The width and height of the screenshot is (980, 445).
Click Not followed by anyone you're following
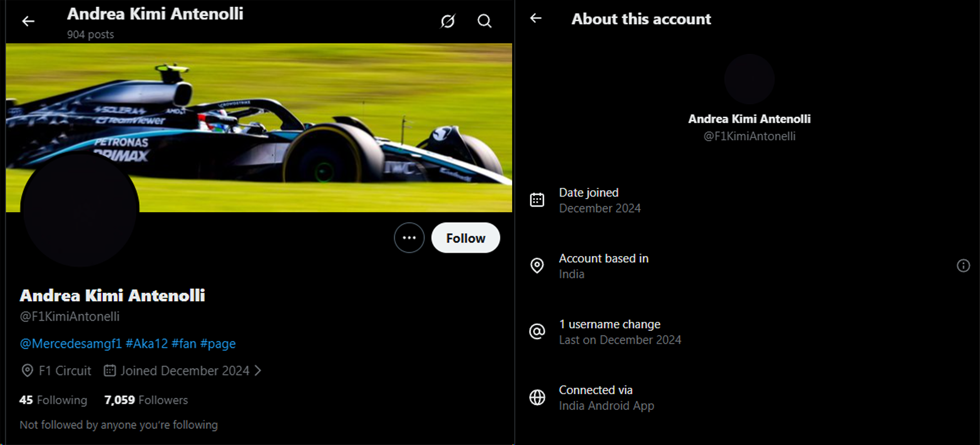click(x=119, y=425)
